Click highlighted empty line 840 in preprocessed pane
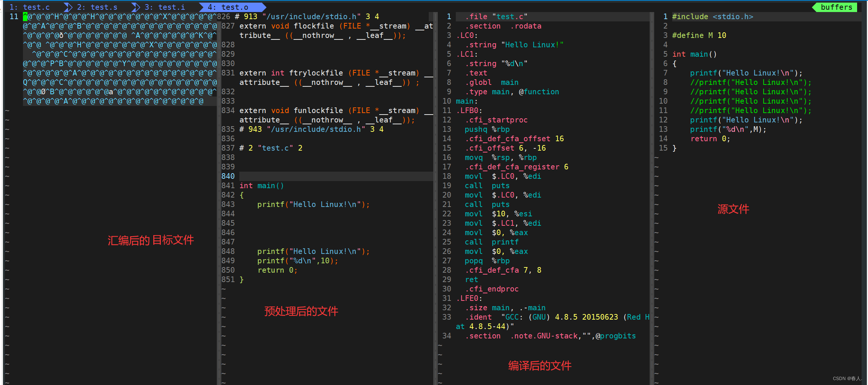868x385 pixels. point(336,176)
